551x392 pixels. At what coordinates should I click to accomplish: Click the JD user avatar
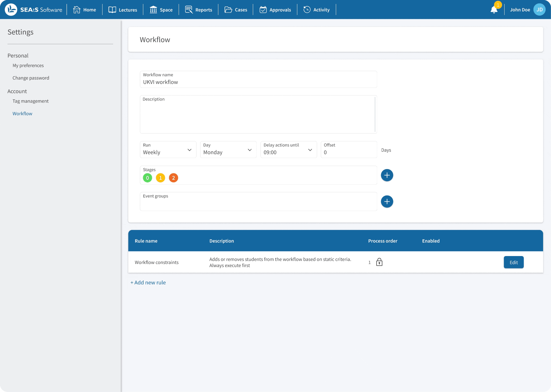pos(539,10)
